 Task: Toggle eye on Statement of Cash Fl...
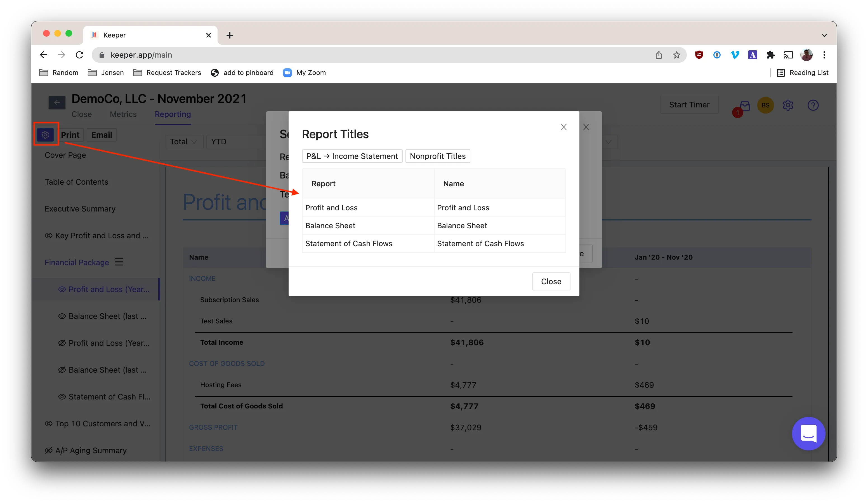(62, 397)
